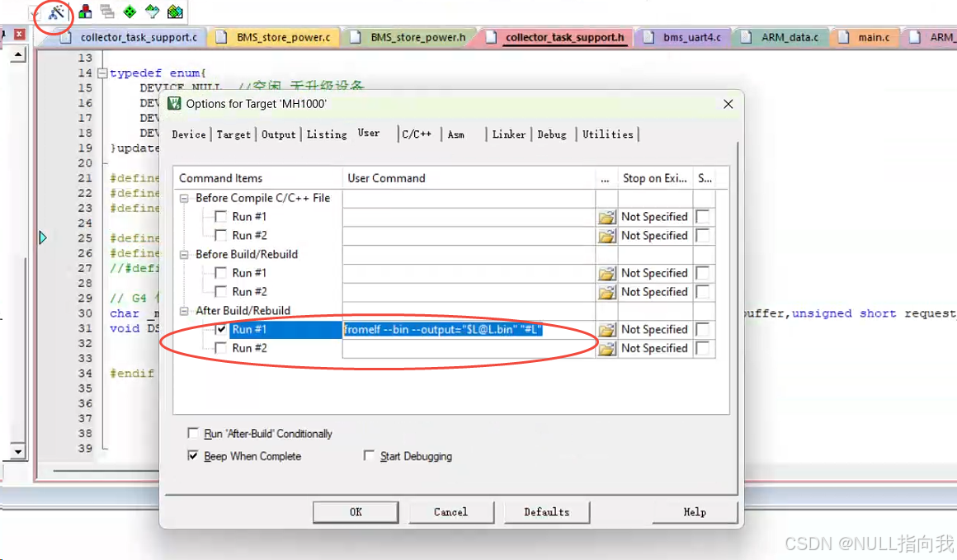Enable After Build/Rebuild Run #2 checkbox
The width and height of the screenshot is (957, 560).
[x=221, y=348]
